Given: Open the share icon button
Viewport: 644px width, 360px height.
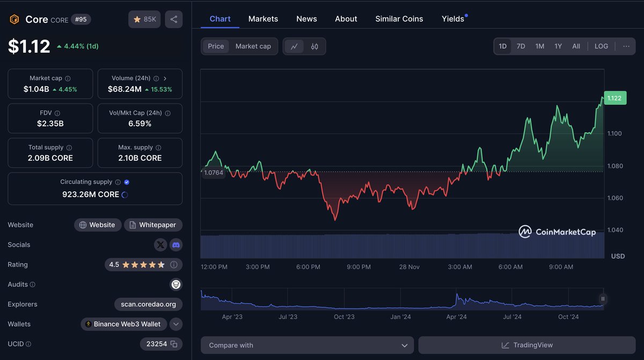Looking at the screenshot, I should (x=174, y=19).
